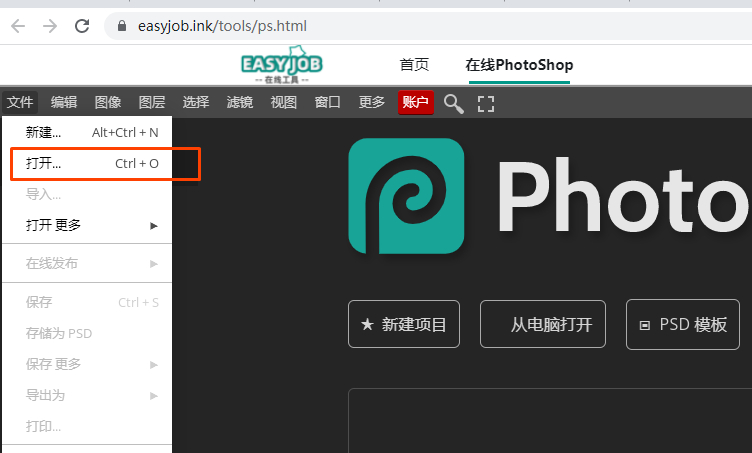Viewport: 752px width, 453px height.
Task: Click the 保存 menu entry
Action: tap(87, 302)
